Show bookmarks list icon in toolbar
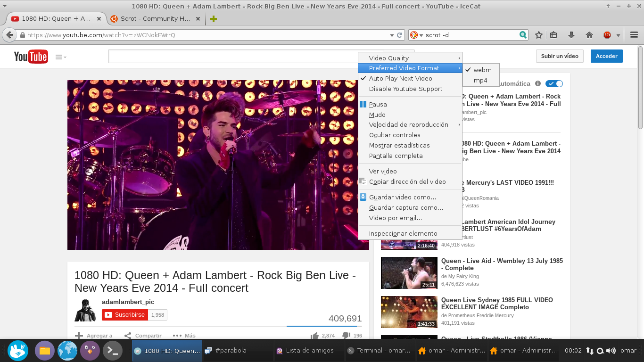The image size is (644, 362). 554,35
